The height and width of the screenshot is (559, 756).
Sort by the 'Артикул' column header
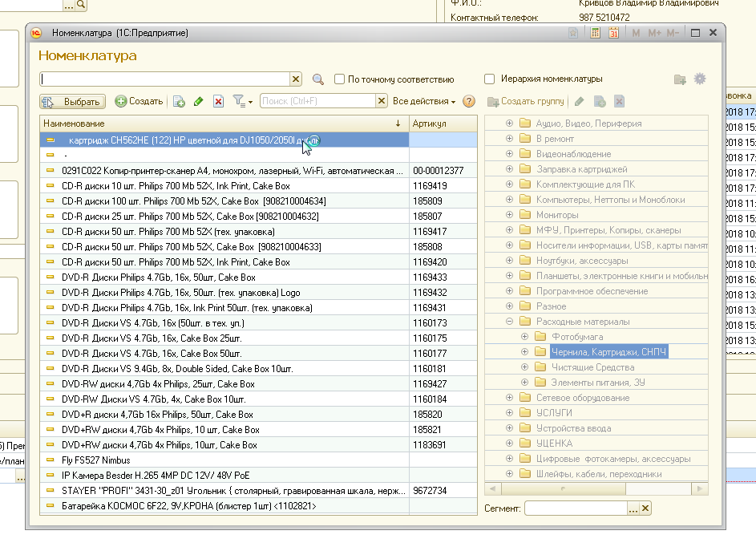pos(443,124)
